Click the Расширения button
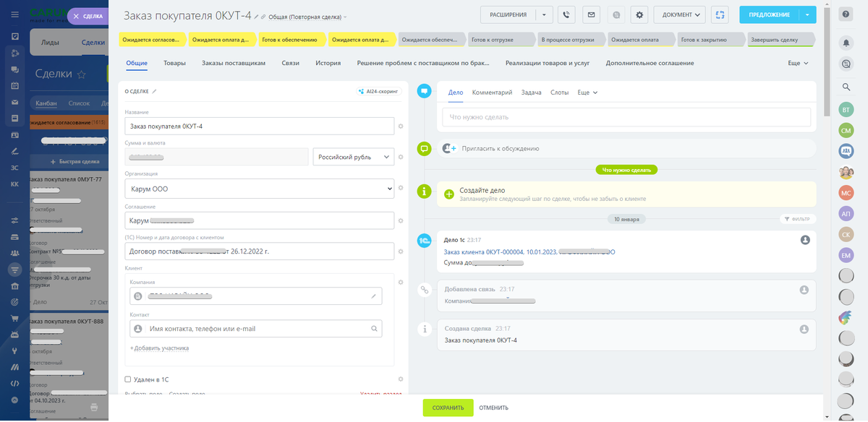The image size is (868, 422). coord(509,14)
